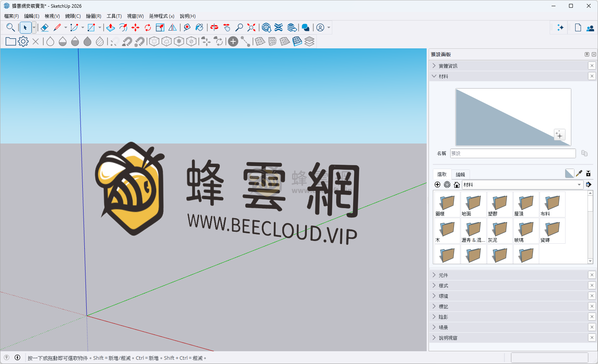Open the 延伸程式 menu
Screen dimensions: 598x364
162,16
